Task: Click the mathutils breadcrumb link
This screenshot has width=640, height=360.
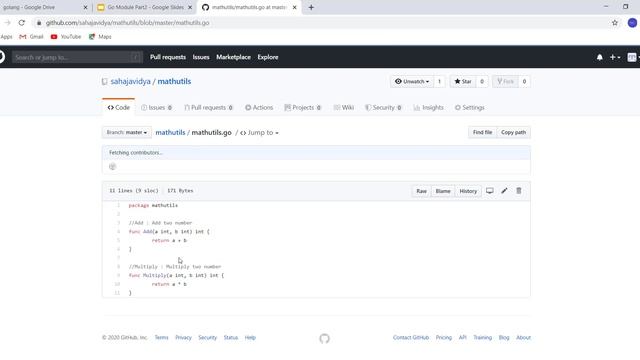Action: pos(170,133)
